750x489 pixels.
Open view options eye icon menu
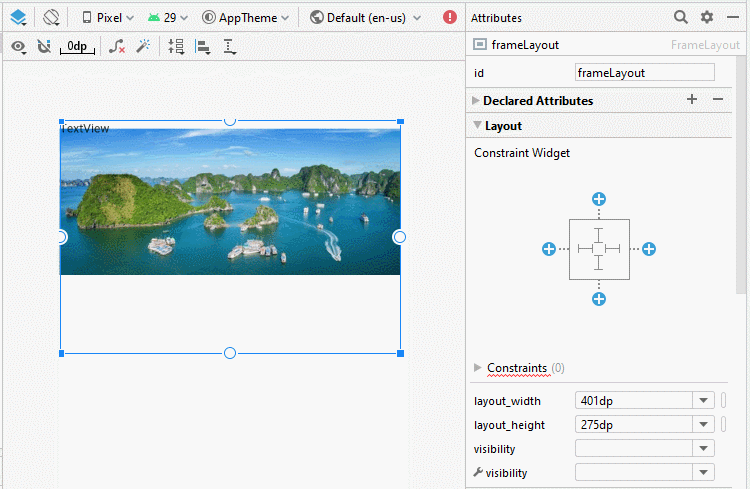tap(19, 47)
